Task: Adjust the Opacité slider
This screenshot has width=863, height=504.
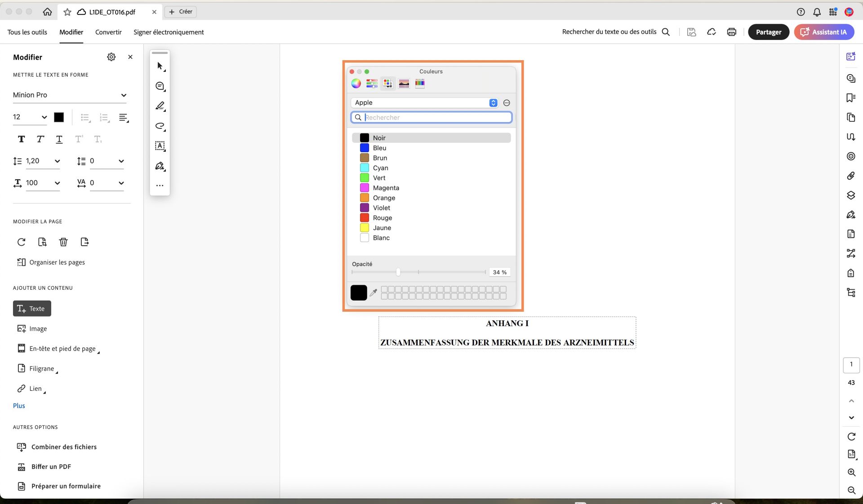Action: [x=397, y=272]
